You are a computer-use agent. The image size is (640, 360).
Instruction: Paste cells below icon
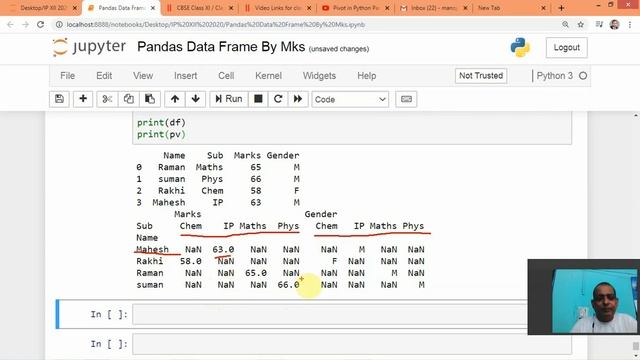150,99
